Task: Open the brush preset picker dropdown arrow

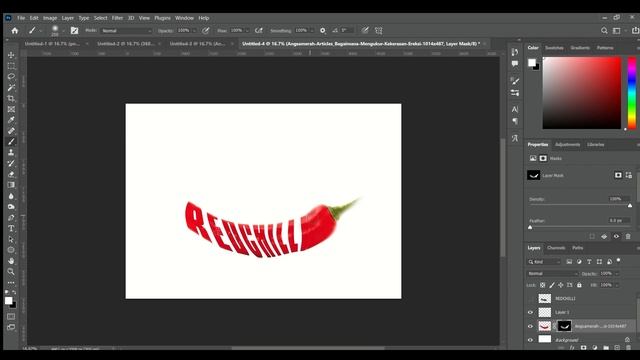Action: pos(63,31)
